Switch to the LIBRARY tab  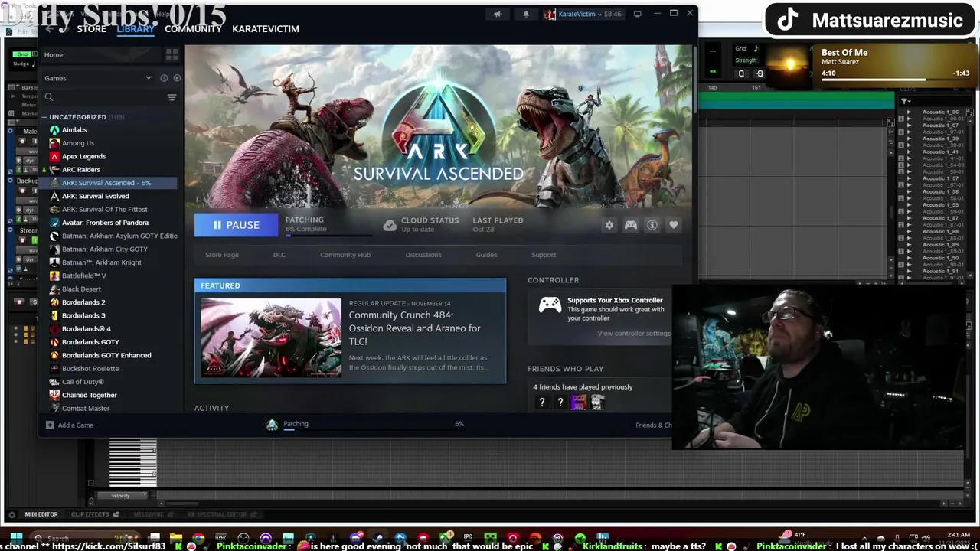point(136,28)
